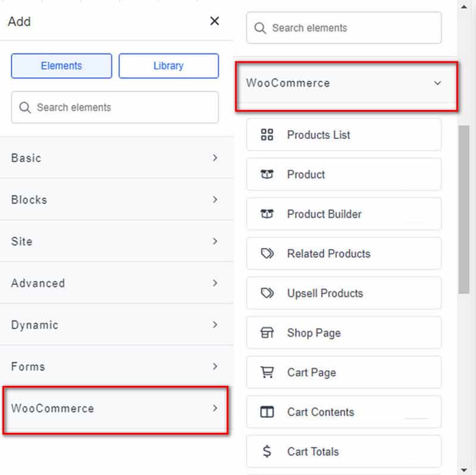Add the Shop Page element
The height and width of the screenshot is (475, 476).
344,333
